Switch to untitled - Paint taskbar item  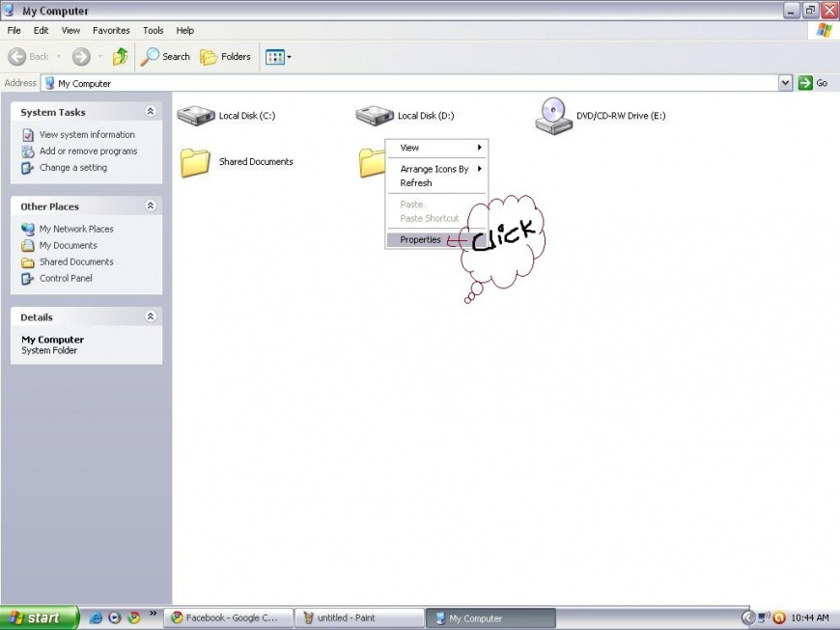[358, 617]
